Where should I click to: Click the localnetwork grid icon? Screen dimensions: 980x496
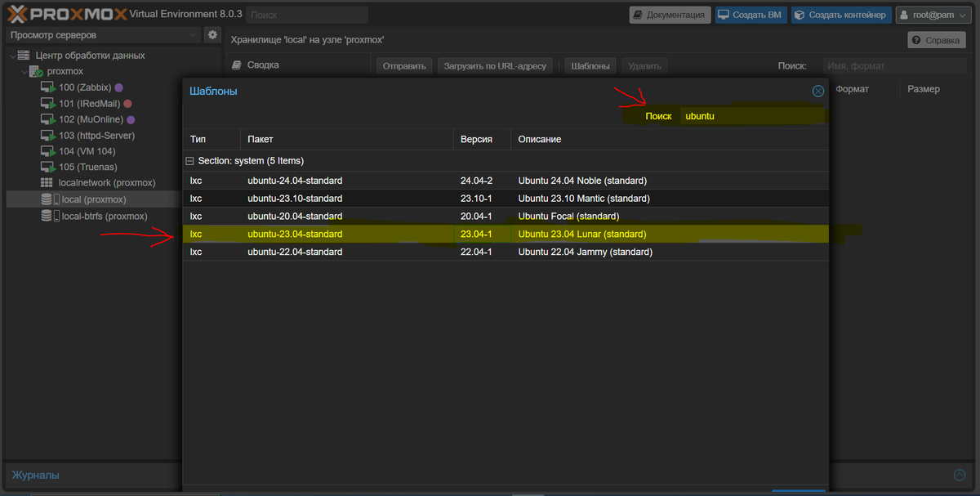point(47,183)
